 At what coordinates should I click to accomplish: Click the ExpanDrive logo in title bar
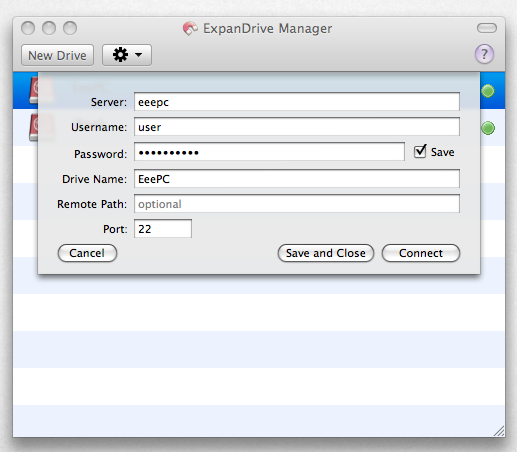pos(190,29)
